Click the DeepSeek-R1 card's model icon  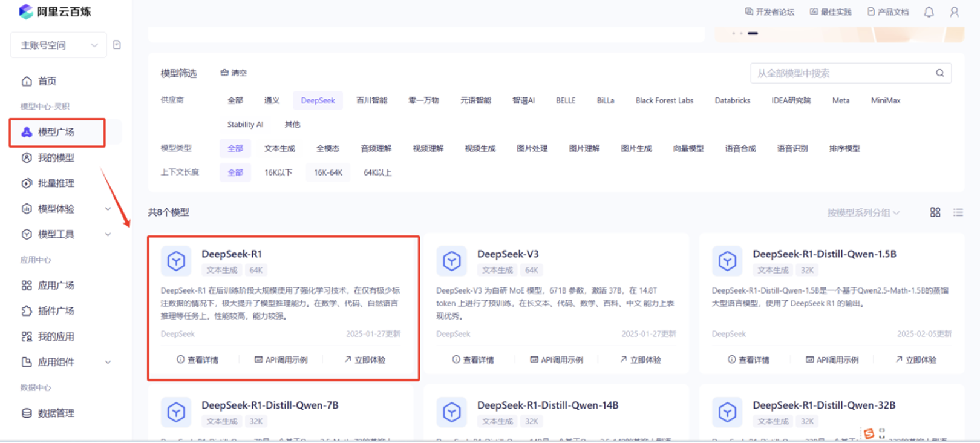pyautogui.click(x=176, y=261)
